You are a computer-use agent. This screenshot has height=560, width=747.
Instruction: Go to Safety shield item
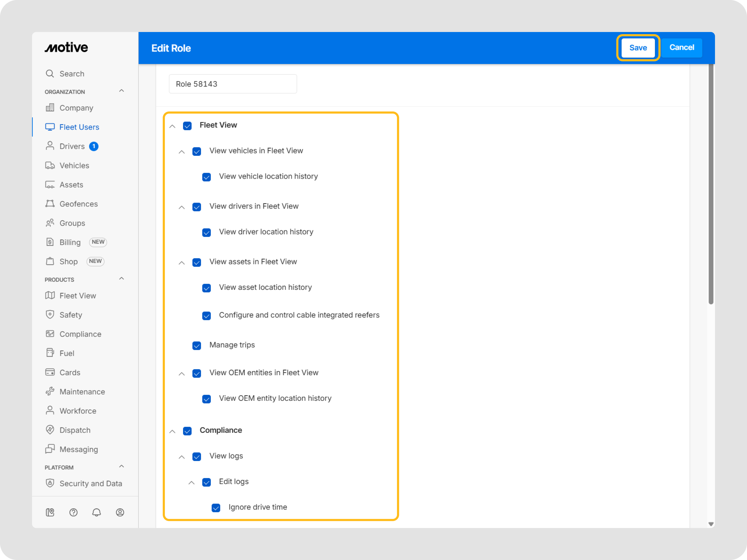click(71, 315)
